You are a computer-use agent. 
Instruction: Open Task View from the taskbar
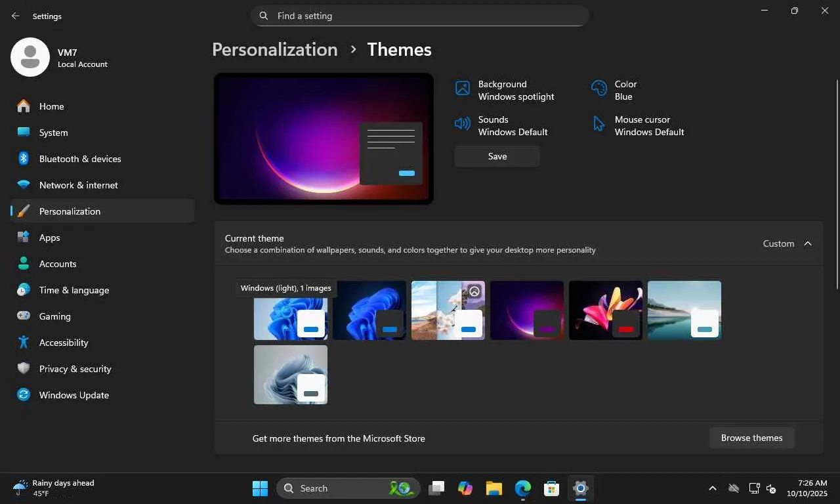(x=436, y=488)
